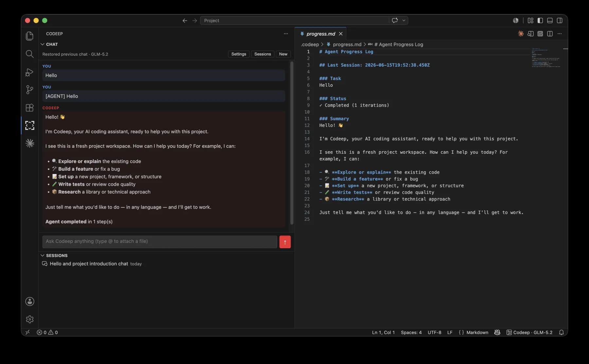This screenshot has width=589, height=364.
Task: Close the progress.md tab
Action: (x=341, y=34)
